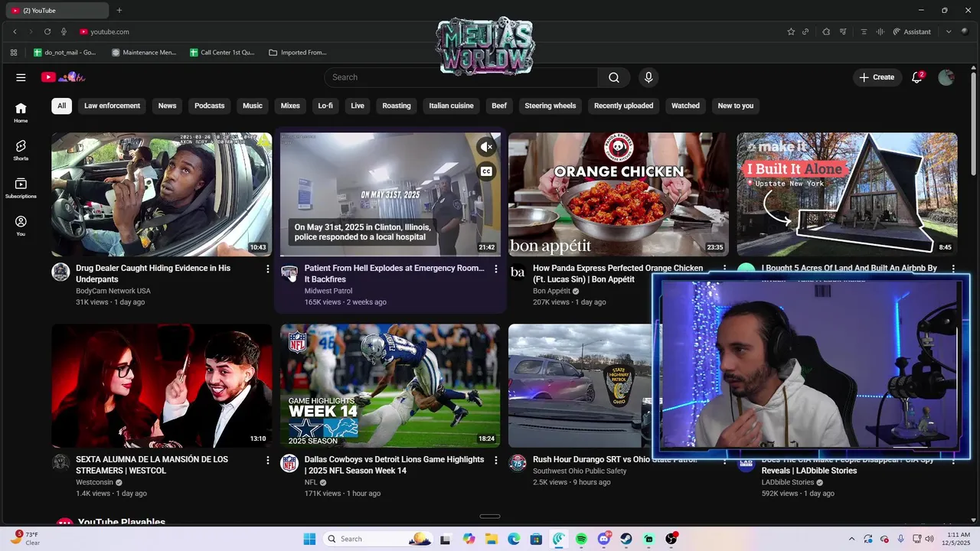This screenshot has height=551, width=980.
Task: Select the Steering wheels chip
Action: point(550,106)
